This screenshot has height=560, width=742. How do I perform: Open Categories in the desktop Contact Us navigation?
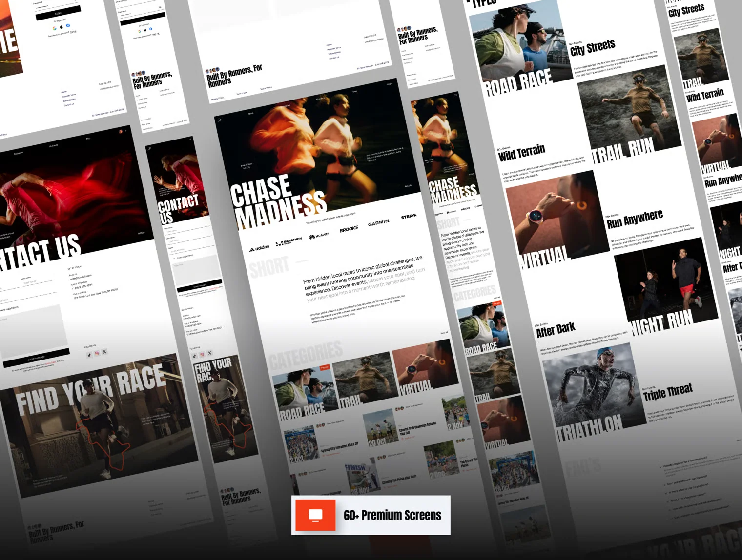(19, 153)
